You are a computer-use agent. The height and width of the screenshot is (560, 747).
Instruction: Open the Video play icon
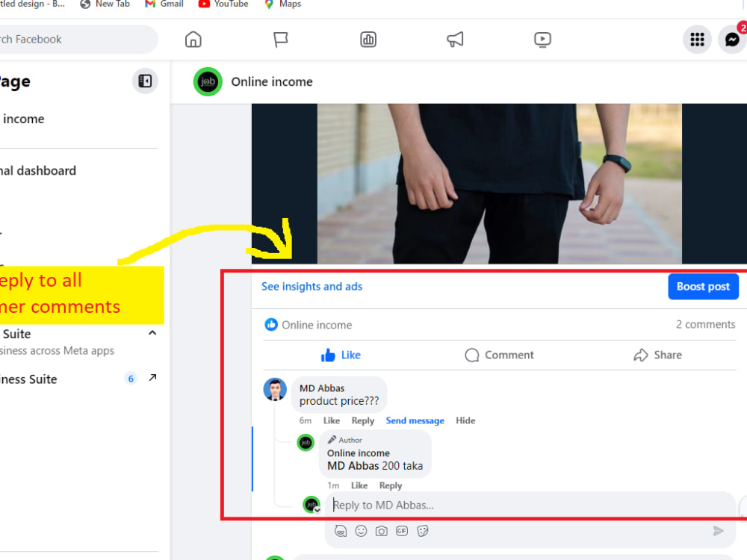click(x=542, y=39)
